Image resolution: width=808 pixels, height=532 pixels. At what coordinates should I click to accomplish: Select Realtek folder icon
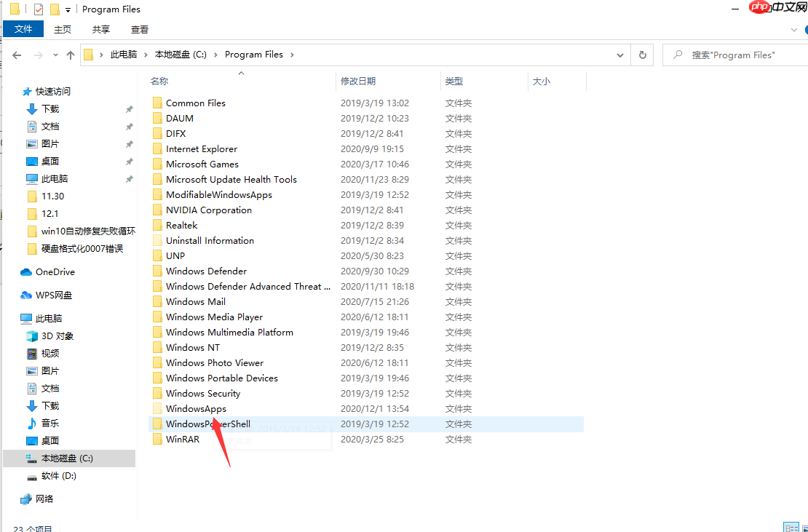point(158,226)
